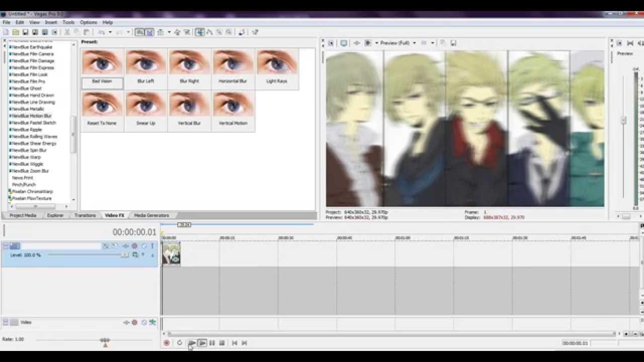Open the Tools menu

tap(68, 23)
